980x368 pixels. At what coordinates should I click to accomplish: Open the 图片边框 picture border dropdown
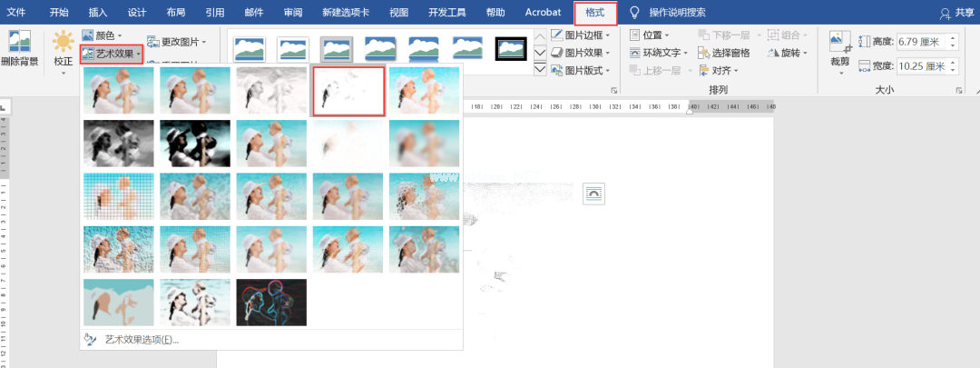[581, 35]
